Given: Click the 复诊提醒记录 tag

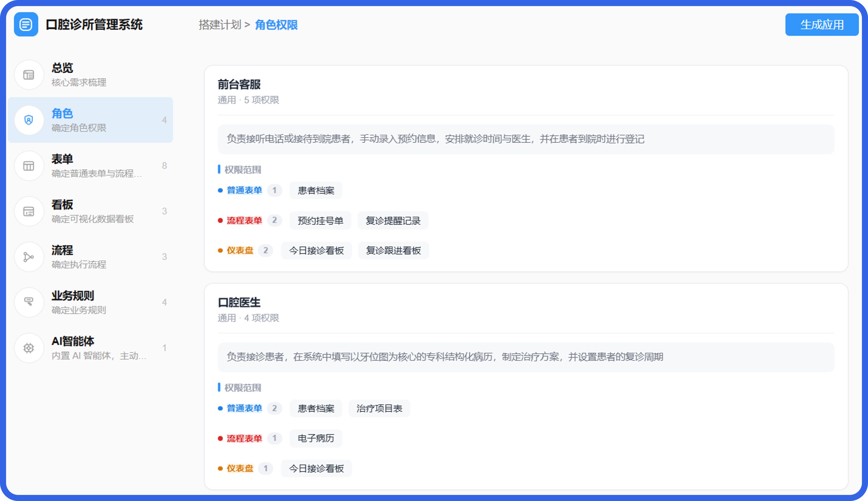Looking at the screenshot, I should (393, 220).
